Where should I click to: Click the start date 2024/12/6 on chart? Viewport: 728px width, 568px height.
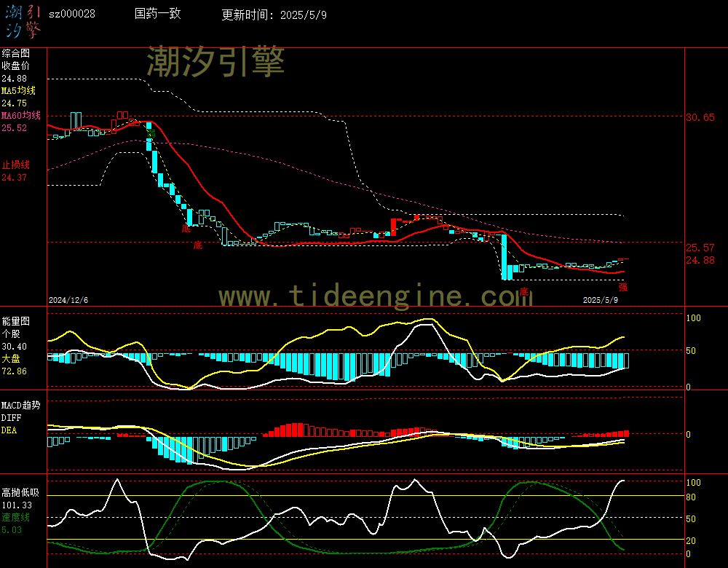click(x=68, y=300)
